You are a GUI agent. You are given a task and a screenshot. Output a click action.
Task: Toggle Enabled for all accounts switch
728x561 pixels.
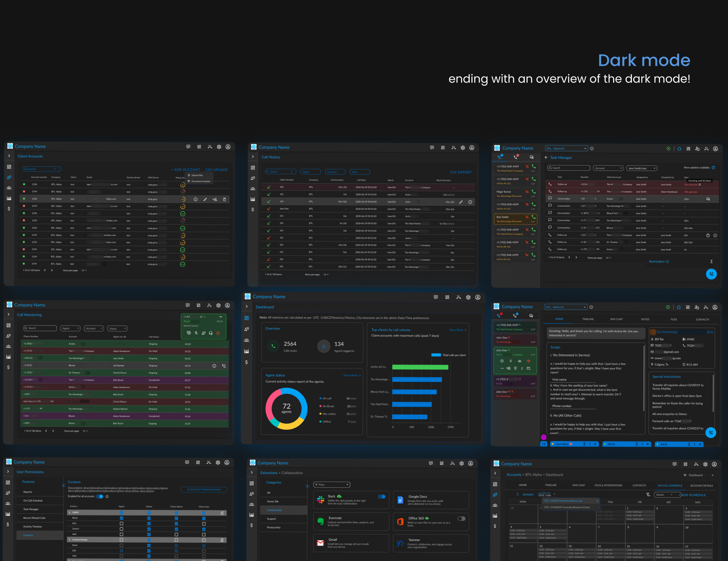tap(100, 497)
